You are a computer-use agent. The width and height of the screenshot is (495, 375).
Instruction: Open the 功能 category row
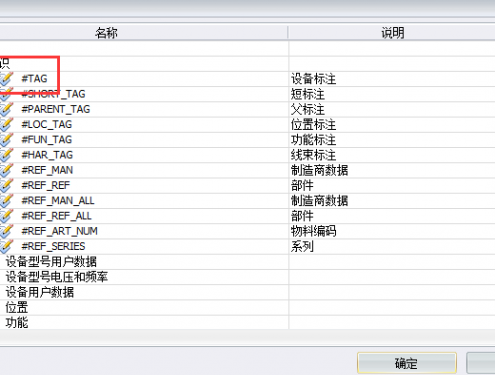point(144,323)
